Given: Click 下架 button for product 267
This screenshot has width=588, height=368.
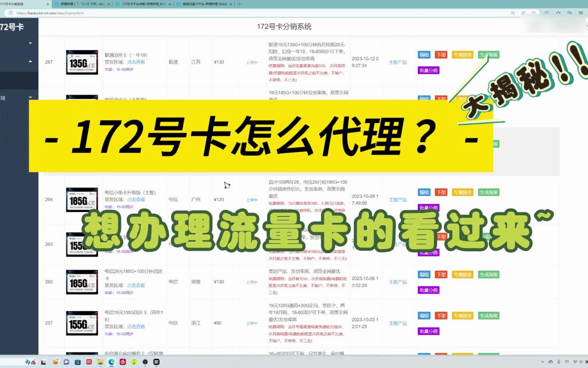Looking at the screenshot, I should coord(441,55).
